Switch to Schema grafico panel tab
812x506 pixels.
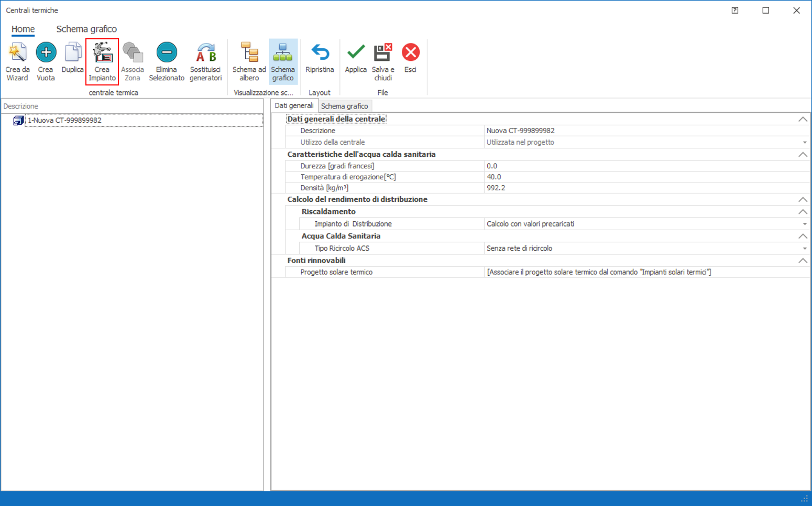[344, 106]
